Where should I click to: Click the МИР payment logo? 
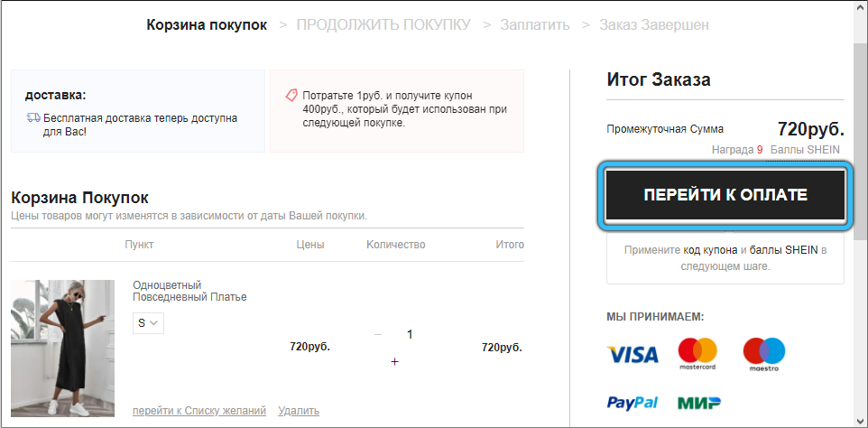699,403
